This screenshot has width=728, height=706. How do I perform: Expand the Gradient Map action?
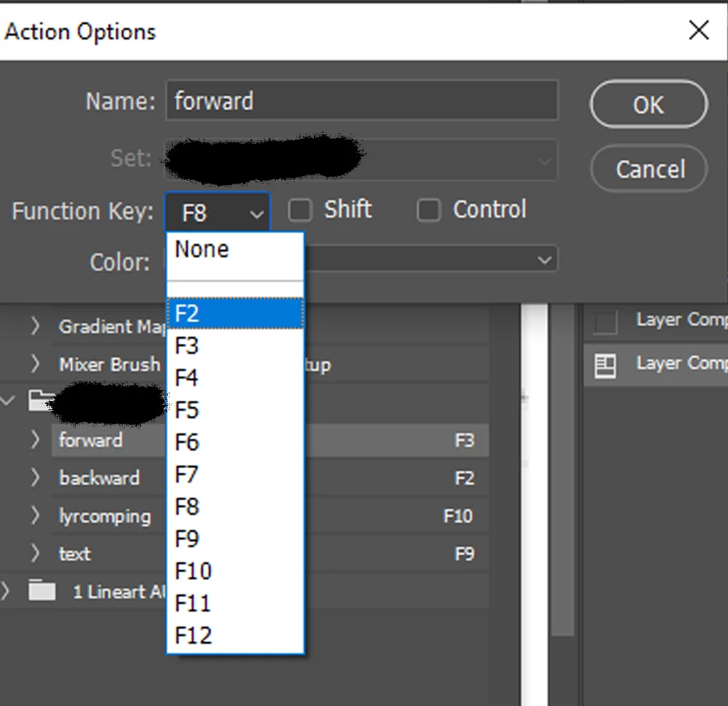(35, 326)
